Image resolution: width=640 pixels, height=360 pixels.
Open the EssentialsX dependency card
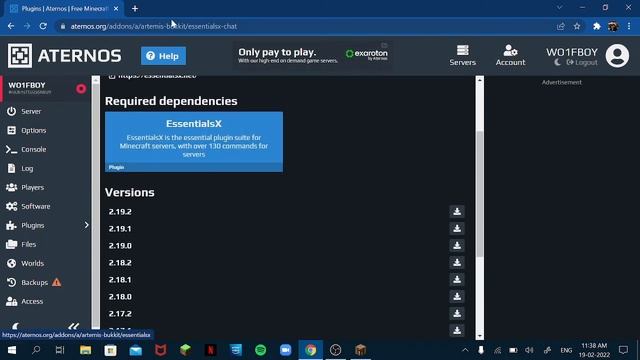click(x=194, y=142)
